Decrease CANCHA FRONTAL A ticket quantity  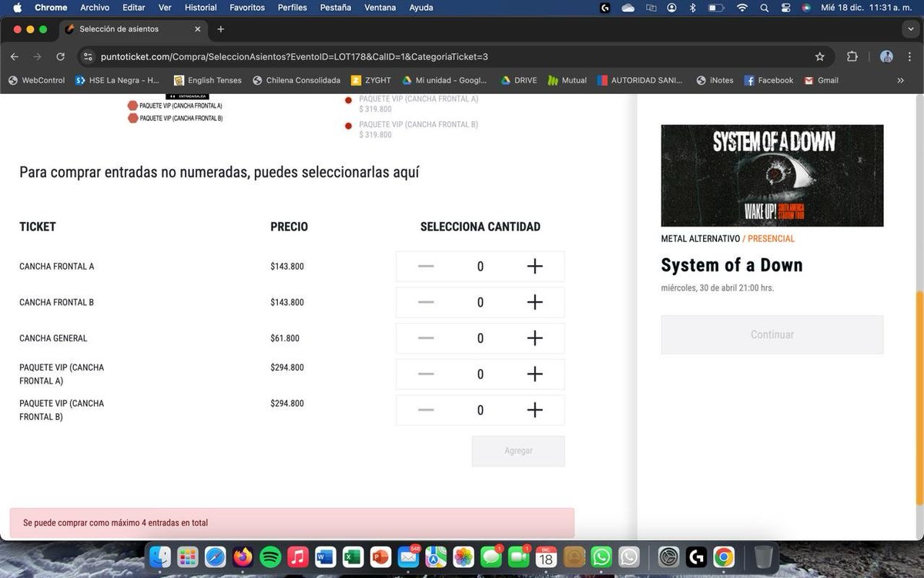tap(426, 267)
